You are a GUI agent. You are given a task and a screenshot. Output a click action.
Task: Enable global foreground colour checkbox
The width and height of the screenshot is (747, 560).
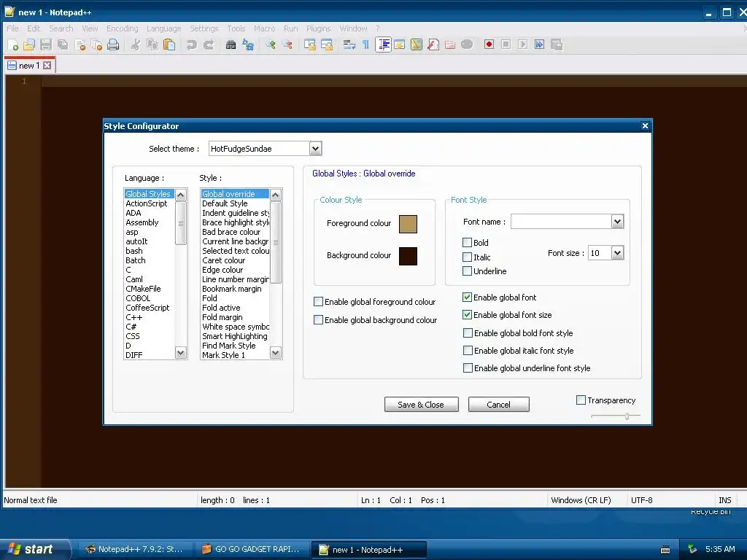click(x=318, y=301)
